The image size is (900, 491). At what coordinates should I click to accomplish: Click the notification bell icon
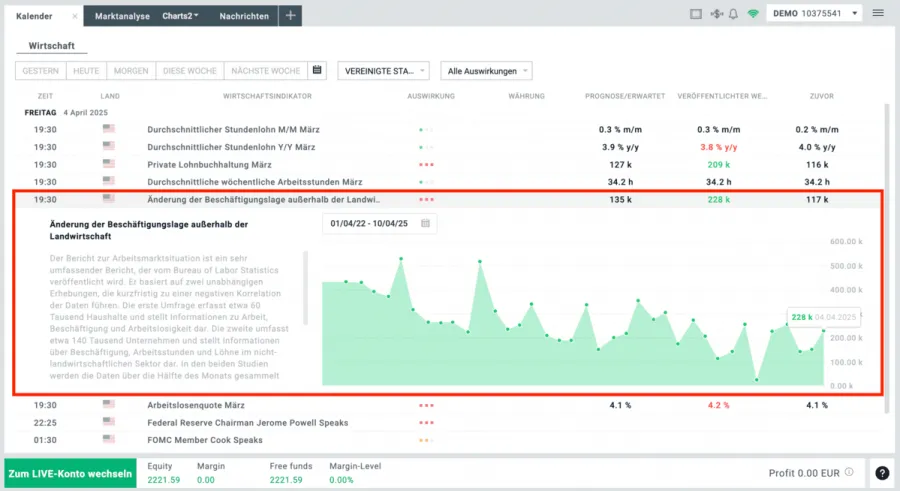coord(733,14)
